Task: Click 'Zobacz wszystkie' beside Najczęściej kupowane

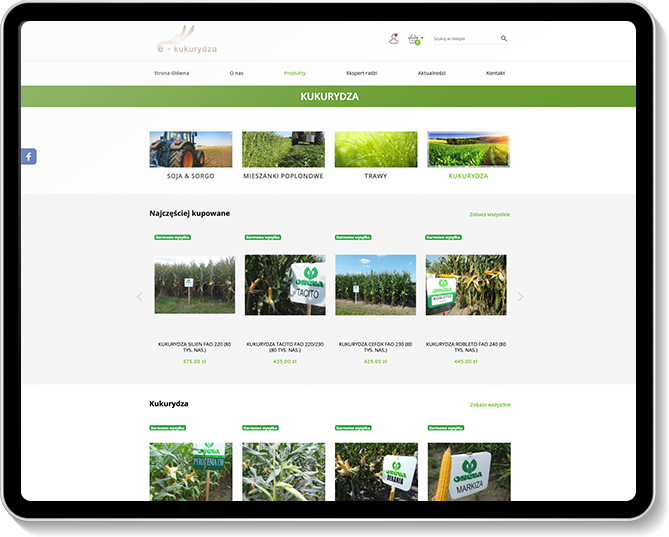Action: click(489, 214)
